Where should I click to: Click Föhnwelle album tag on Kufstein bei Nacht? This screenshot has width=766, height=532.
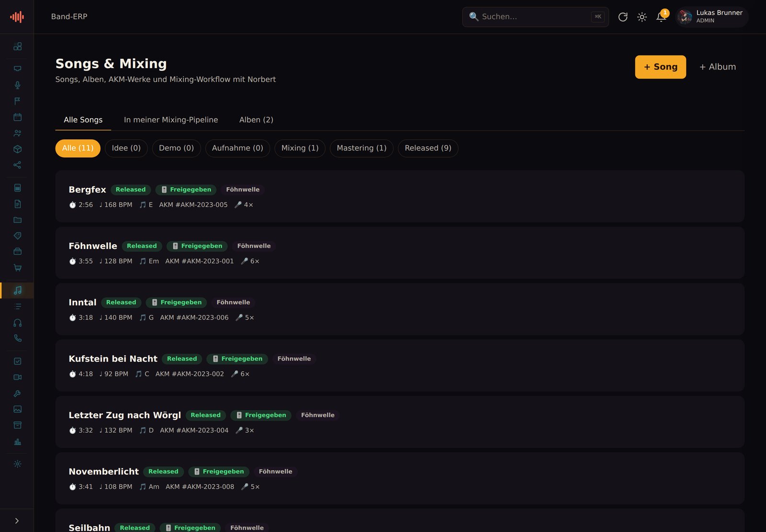pos(294,359)
